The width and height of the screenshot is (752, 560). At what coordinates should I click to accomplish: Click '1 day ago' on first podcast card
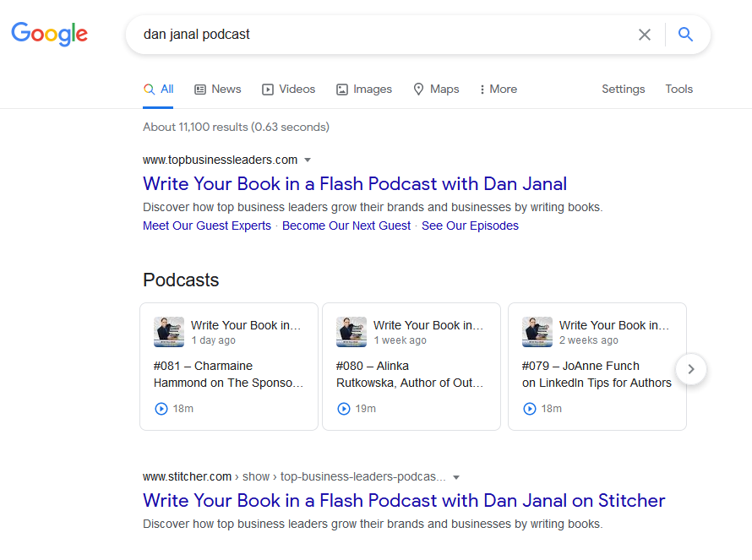click(x=214, y=340)
